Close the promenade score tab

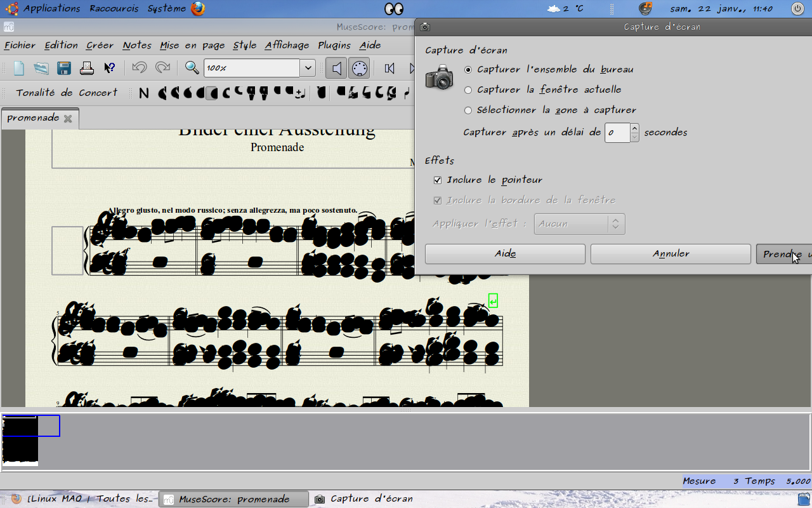click(x=68, y=118)
